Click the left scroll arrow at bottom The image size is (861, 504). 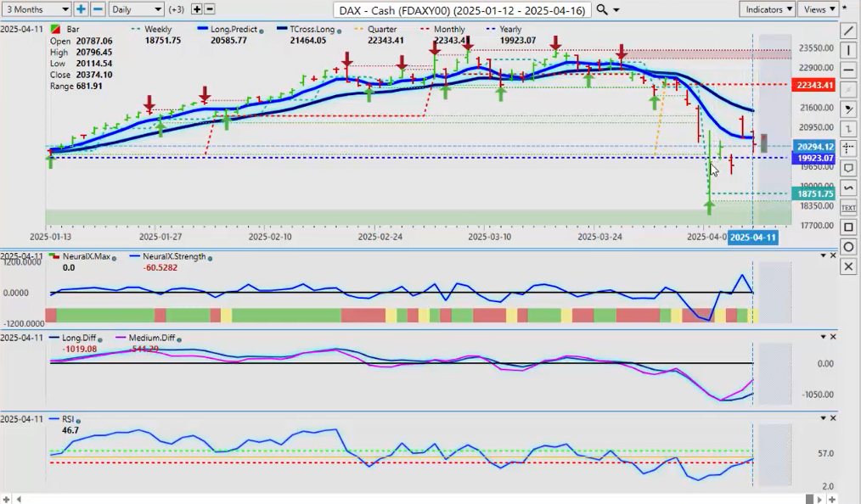click(20, 499)
